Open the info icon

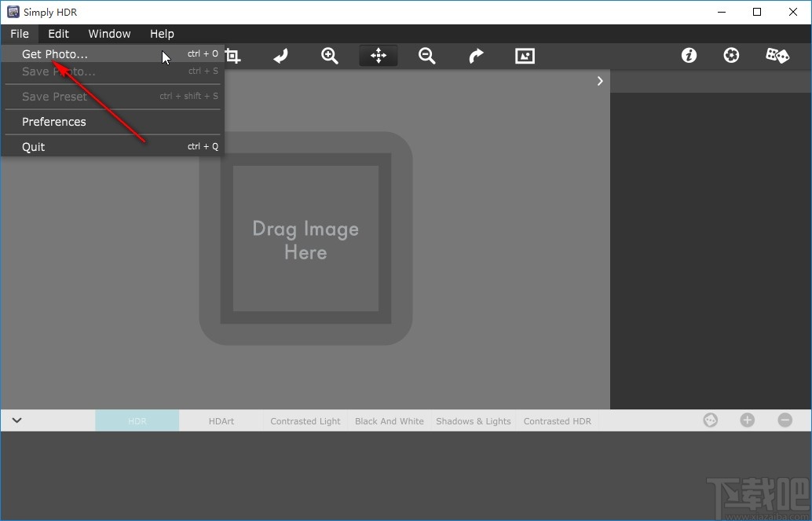pyautogui.click(x=689, y=56)
